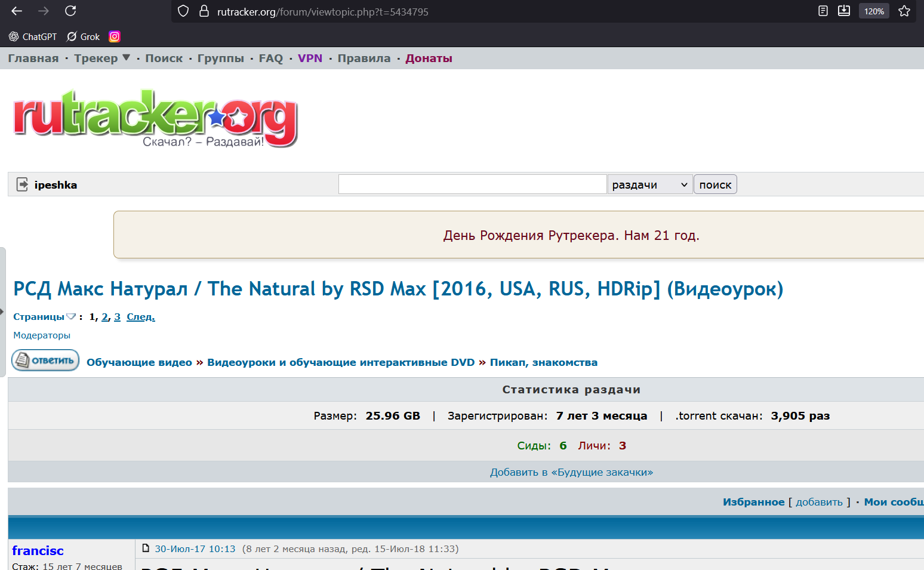The image size is (924, 570).
Task: Click the Личи: 3 leechers count
Action: 602,446
